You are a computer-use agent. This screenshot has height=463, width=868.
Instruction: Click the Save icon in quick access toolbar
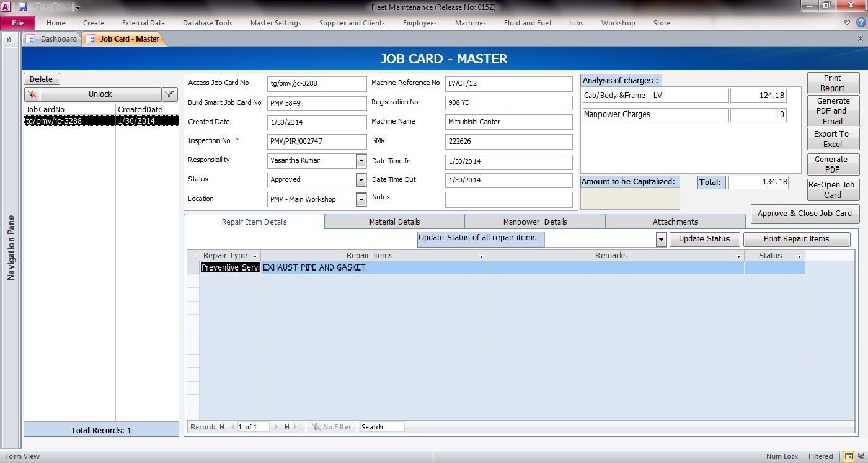[23, 7]
